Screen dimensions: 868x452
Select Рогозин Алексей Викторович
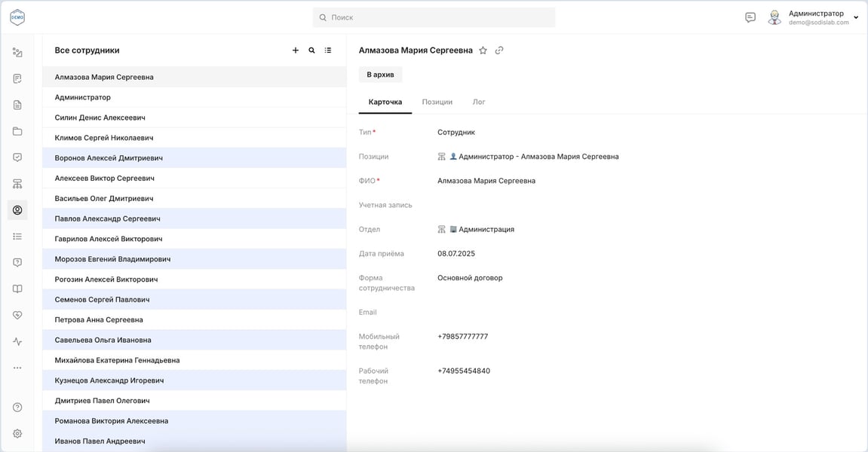click(195, 279)
